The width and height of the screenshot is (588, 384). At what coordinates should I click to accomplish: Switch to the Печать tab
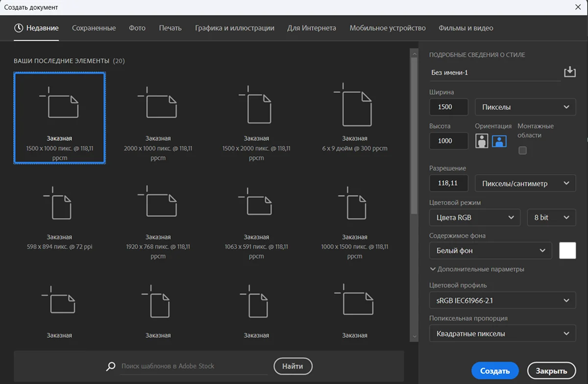click(x=170, y=28)
